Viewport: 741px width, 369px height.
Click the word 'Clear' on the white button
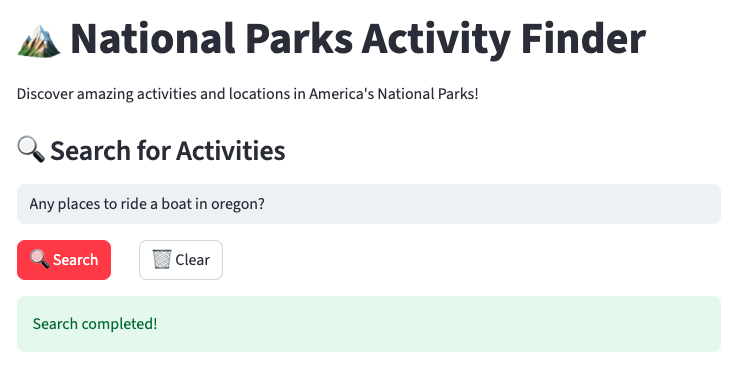[192, 260]
